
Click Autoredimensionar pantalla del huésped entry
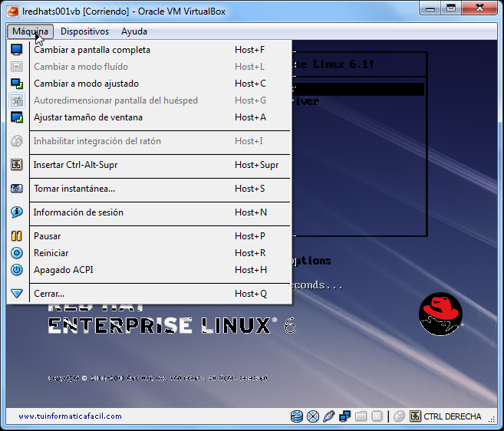click(x=160, y=100)
